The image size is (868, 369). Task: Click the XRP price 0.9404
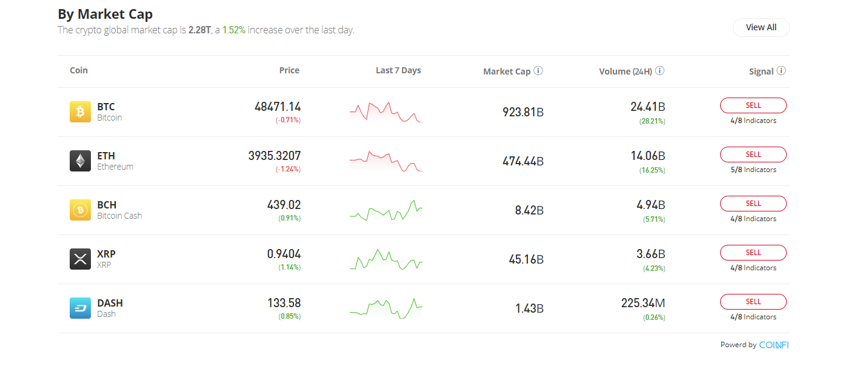(x=284, y=254)
